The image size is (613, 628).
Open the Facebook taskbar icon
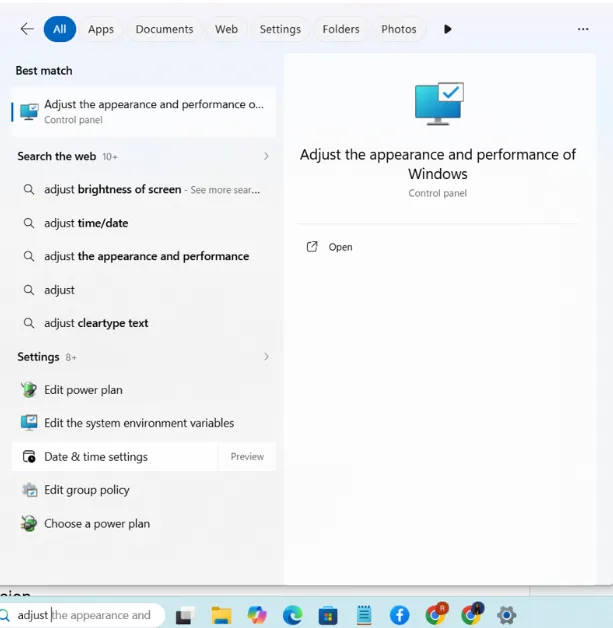[x=399, y=615]
